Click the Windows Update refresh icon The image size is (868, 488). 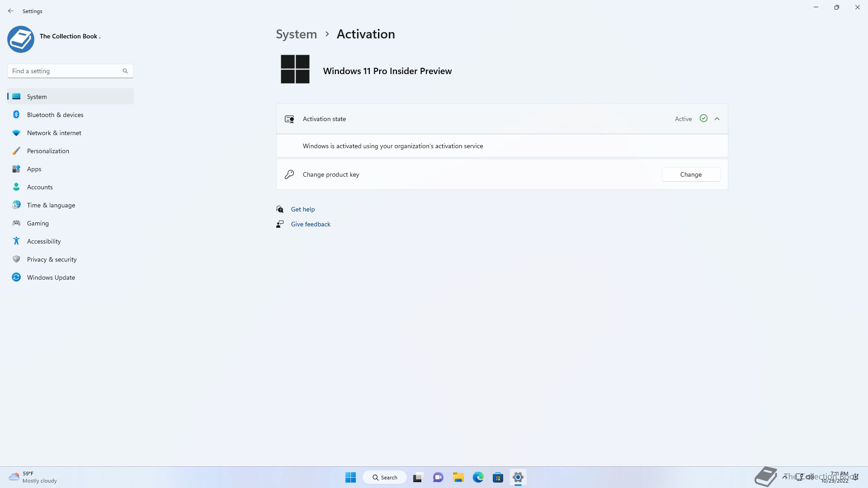16,277
